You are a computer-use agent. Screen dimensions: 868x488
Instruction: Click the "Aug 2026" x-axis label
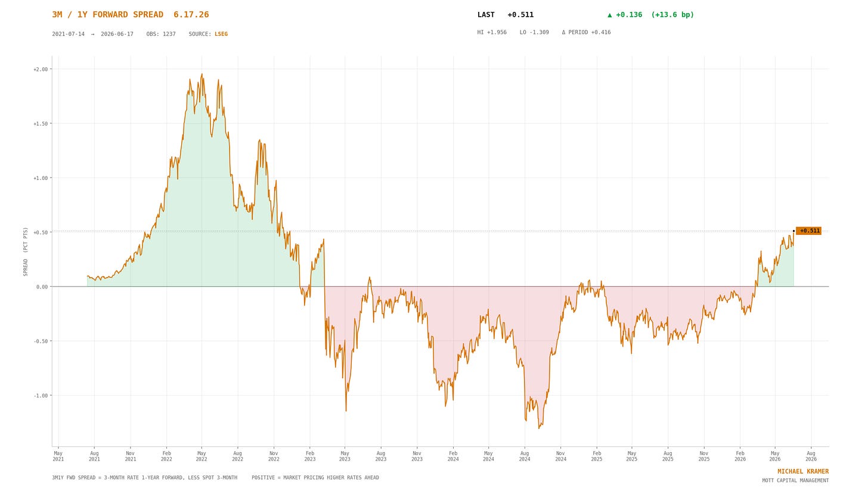coord(811,456)
